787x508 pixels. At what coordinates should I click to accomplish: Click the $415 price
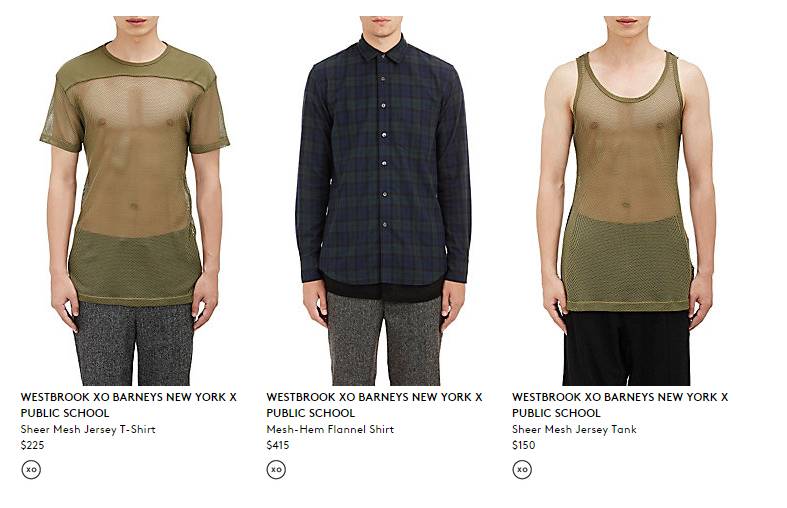278,445
